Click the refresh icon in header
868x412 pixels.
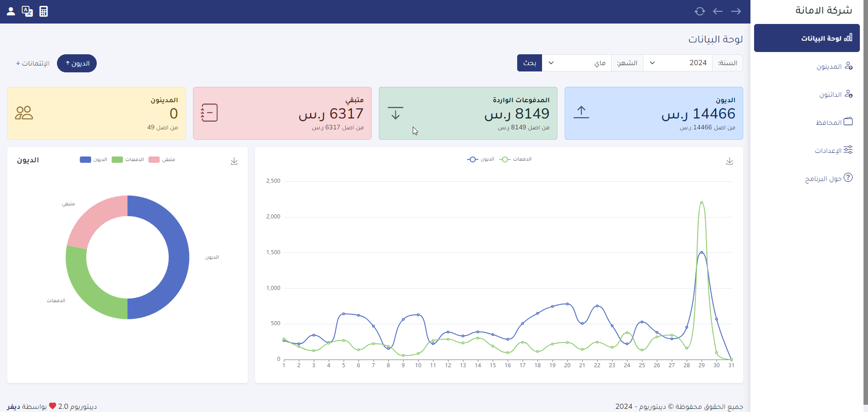pos(699,11)
